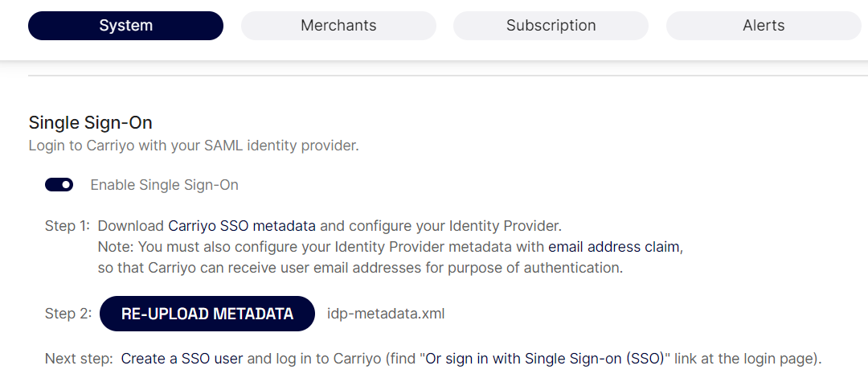Click the divider line above Single Sign-On
868x382 pixels.
click(x=448, y=76)
